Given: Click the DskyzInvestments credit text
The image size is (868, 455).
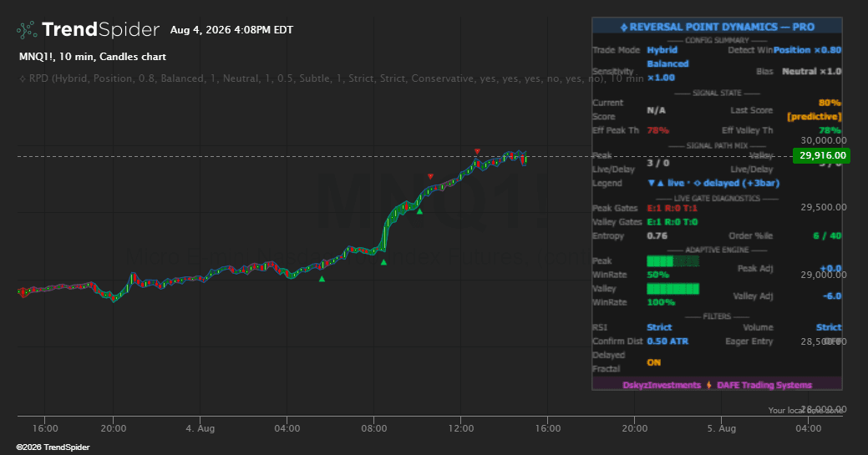Looking at the screenshot, I should 662,385.
